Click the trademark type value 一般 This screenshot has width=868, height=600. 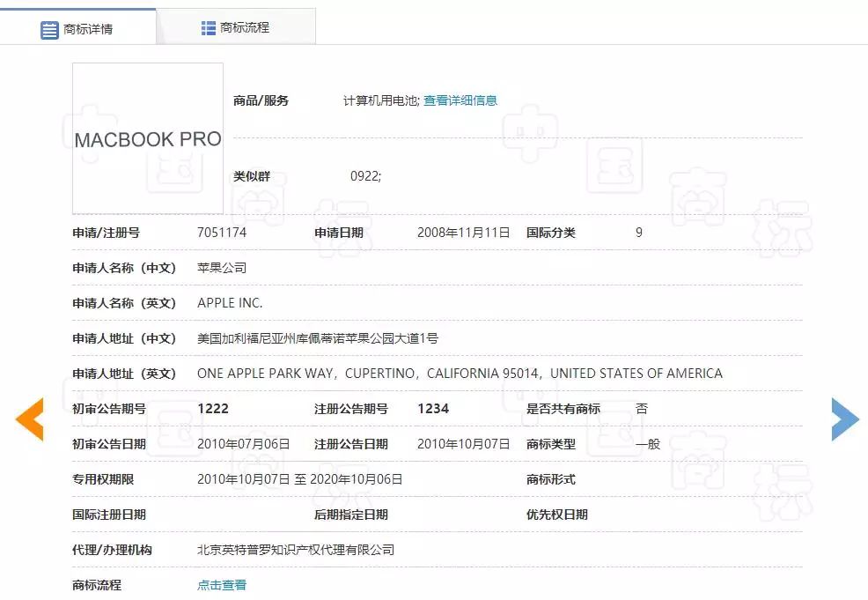[648, 444]
